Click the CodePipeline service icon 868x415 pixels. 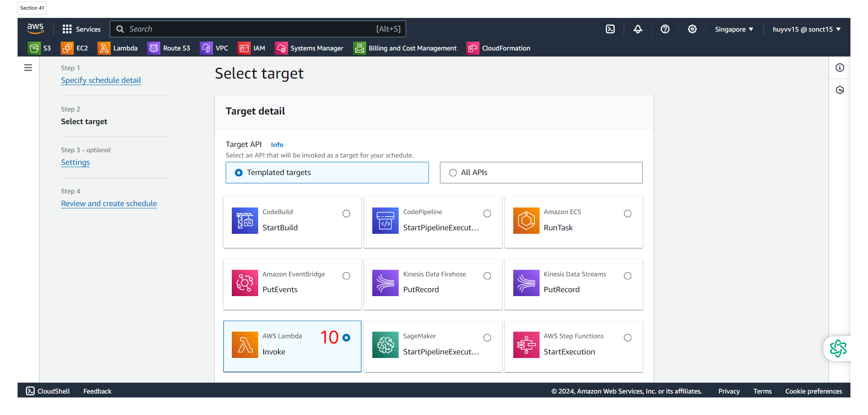click(x=385, y=221)
